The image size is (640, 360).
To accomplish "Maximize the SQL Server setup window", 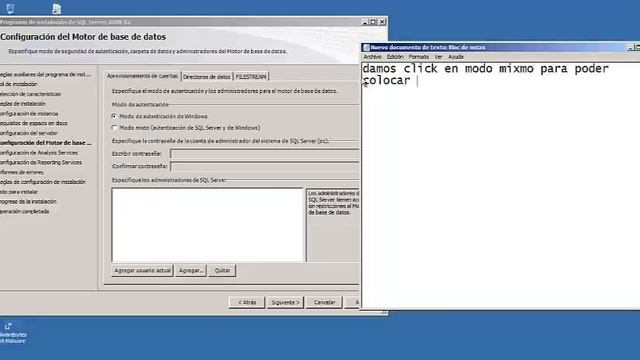I will [373, 22].
